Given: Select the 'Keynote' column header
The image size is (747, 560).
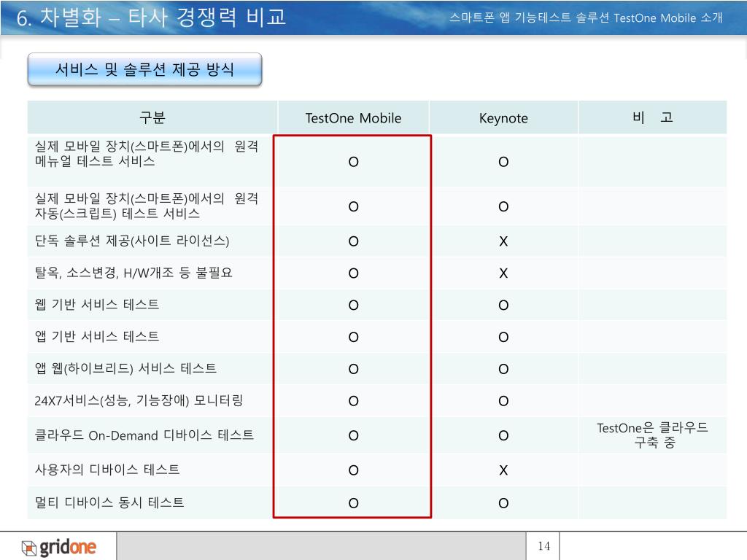Looking at the screenshot, I should 503,117.
